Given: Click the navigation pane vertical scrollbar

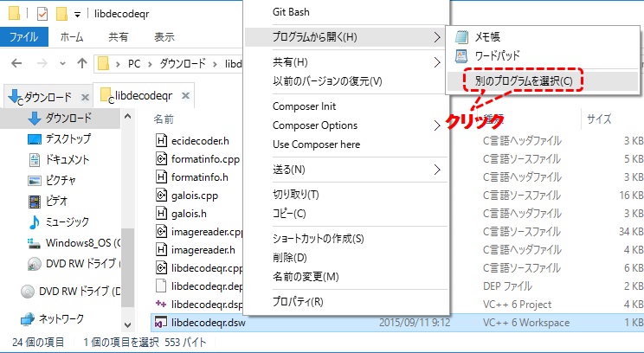Looking at the screenshot, I should tap(128, 260).
